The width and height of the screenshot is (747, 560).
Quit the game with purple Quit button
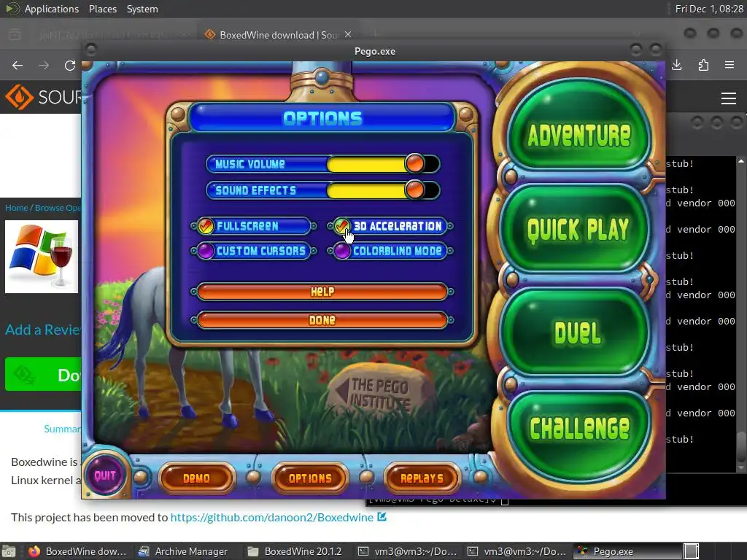click(x=105, y=475)
